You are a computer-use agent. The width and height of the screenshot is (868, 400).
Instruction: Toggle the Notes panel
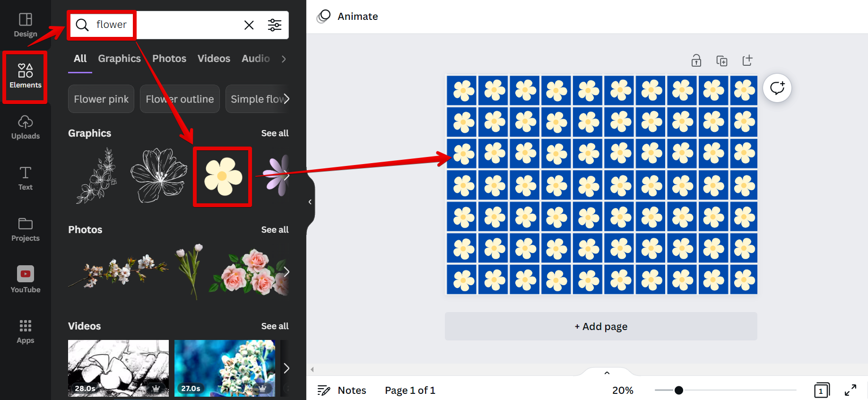tap(342, 390)
